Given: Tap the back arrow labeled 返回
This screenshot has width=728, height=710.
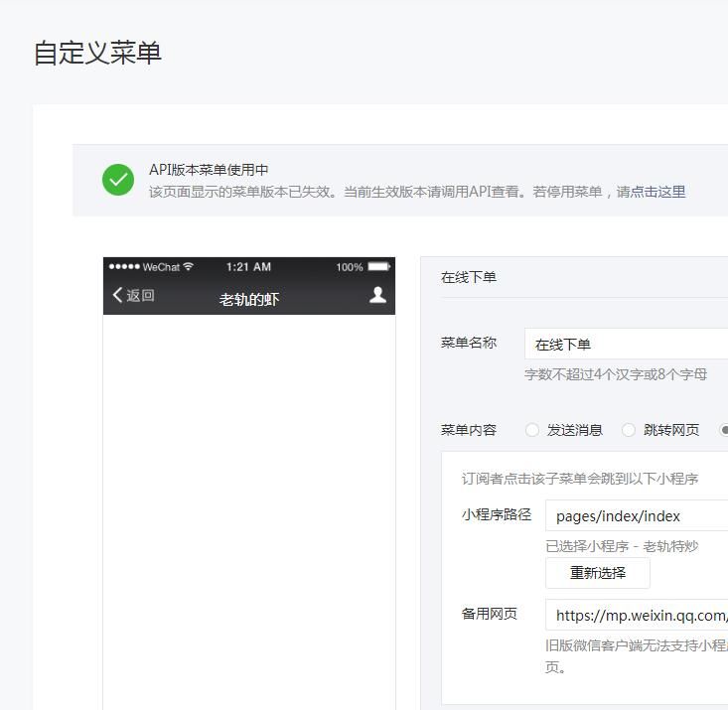Looking at the screenshot, I should coord(133,295).
